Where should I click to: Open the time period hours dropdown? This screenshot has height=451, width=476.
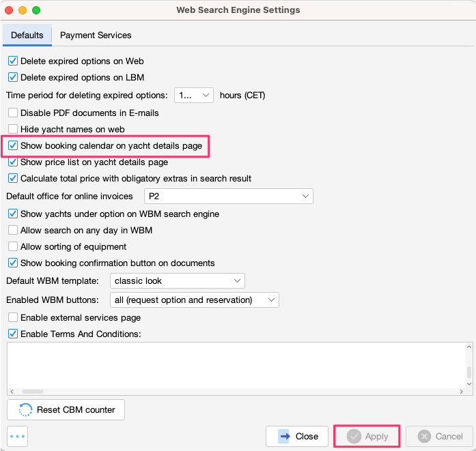point(194,96)
